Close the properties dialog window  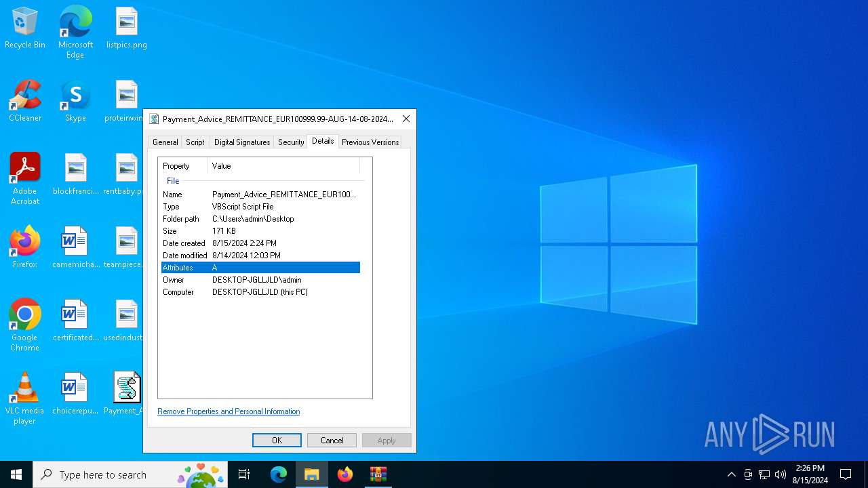tap(406, 119)
